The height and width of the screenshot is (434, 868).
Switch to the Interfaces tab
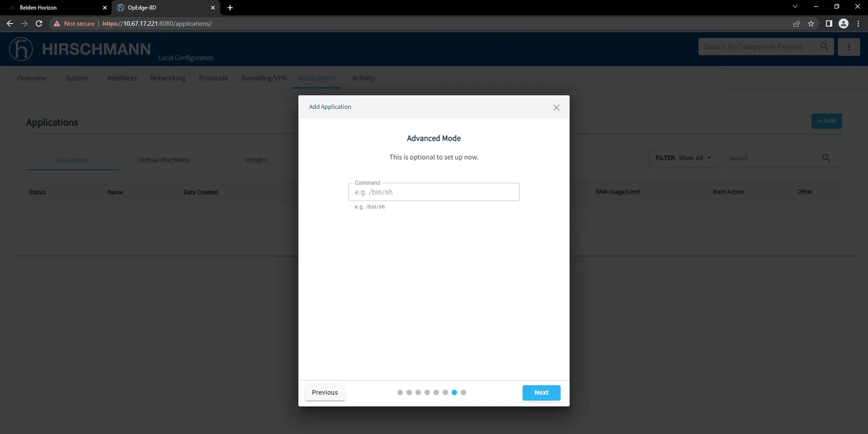pyautogui.click(x=122, y=78)
